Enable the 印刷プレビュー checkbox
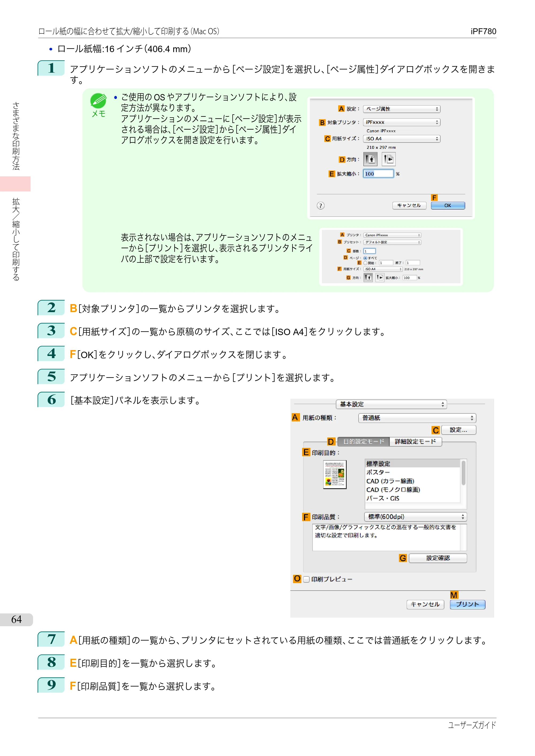The image size is (535, 756). [x=306, y=579]
